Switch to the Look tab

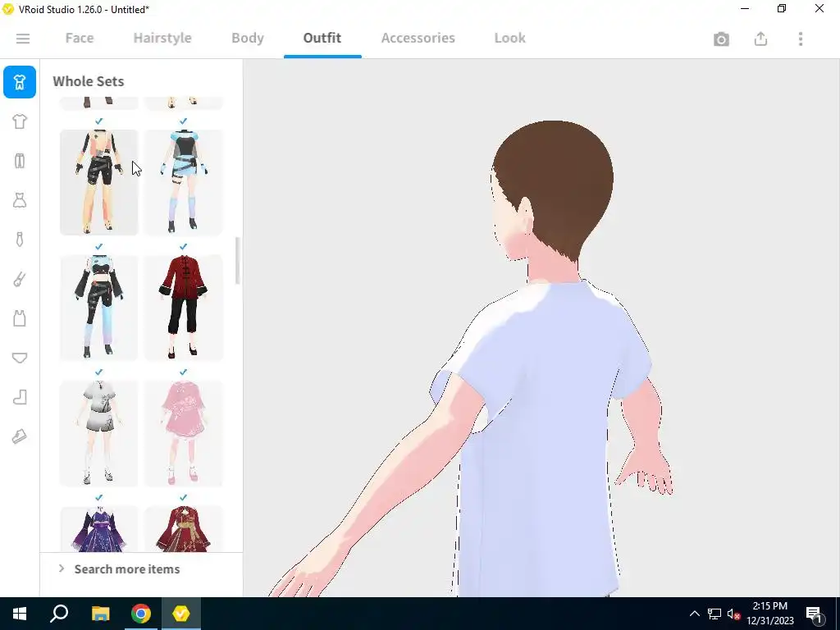click(509, 38)
